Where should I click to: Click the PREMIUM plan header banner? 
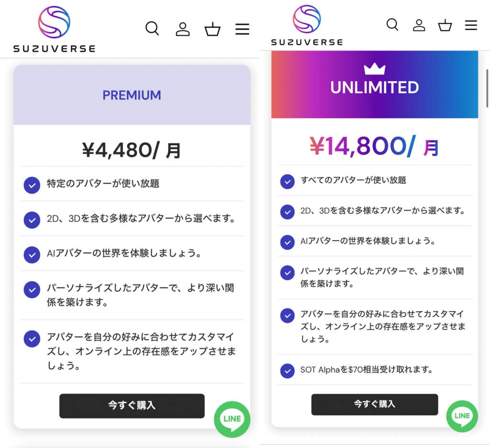coord(132,95)
